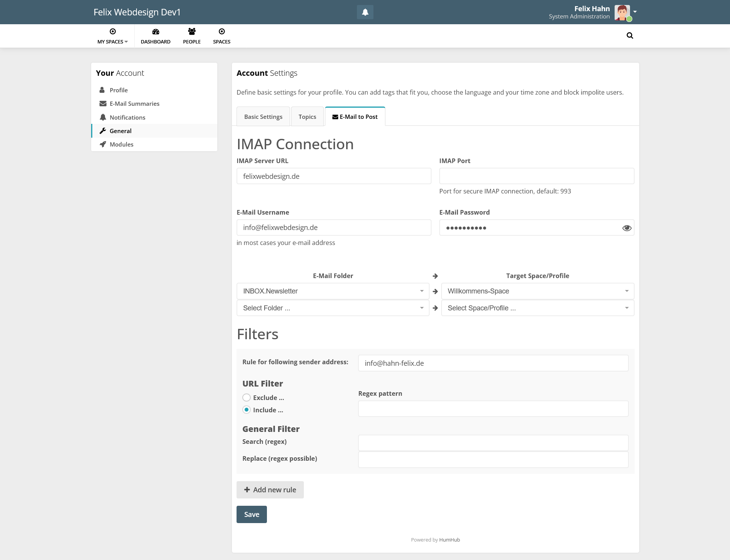
Task: Click Felix Hahn's profile avatar
Action: (622, 13)
